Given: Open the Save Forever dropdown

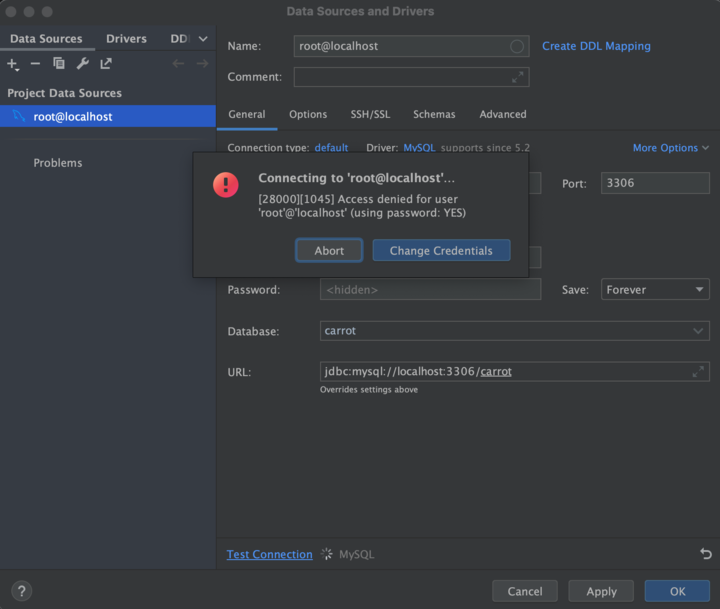Looking at the screenshot, I should (655, 289).
